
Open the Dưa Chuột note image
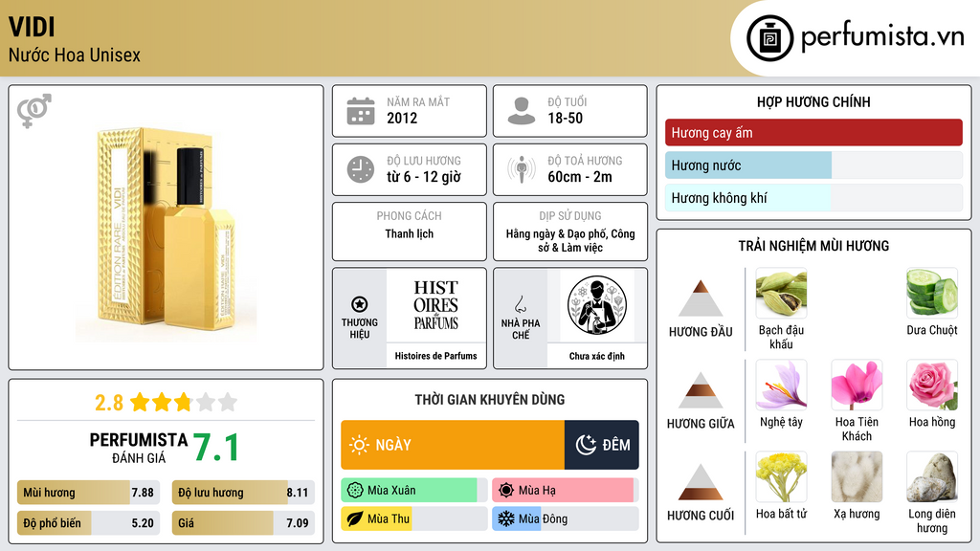click(x=932, y=294)
